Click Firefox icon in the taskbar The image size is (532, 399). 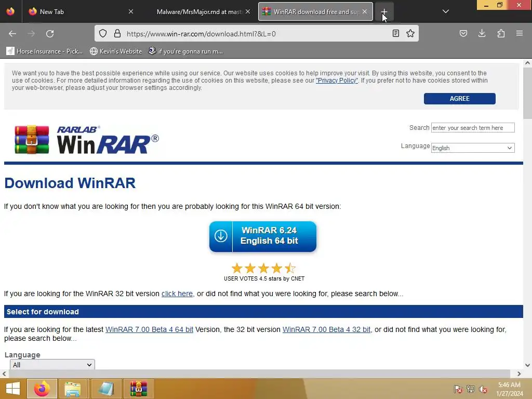coord(42,389)
